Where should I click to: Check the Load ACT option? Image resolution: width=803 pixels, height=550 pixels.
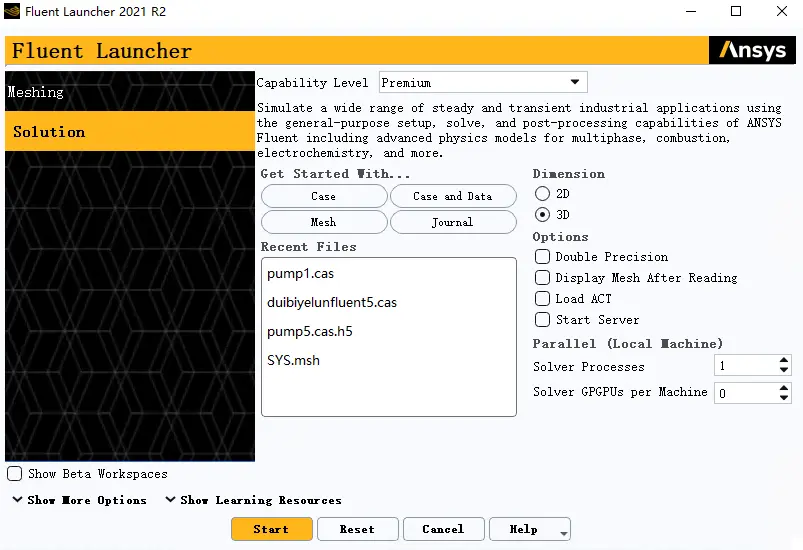pyautogui.click(x=542, y=299)
